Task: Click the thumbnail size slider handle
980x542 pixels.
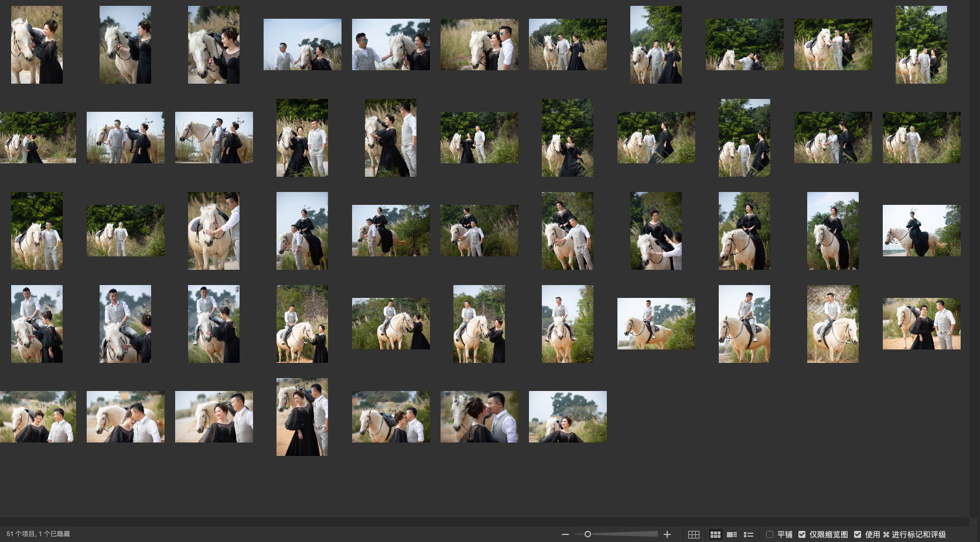Action: click(588, 534)
